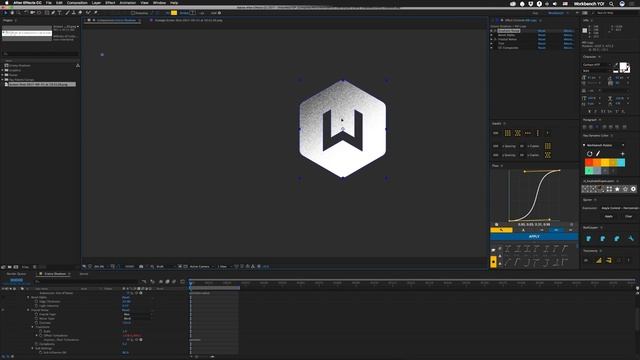Screen dimensions: 640x360
Task: Click the circle keyframe icon in keyframe panel
Action: [633, 189]
